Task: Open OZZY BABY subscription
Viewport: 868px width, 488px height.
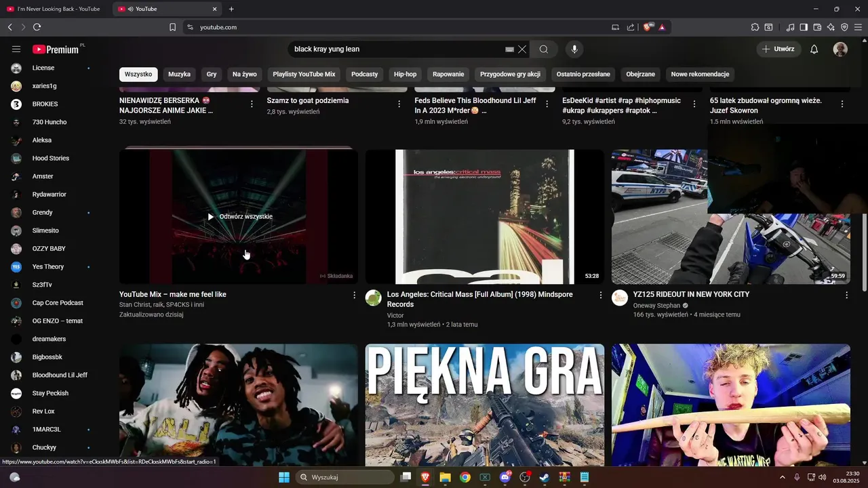Action: coord(50,249)
